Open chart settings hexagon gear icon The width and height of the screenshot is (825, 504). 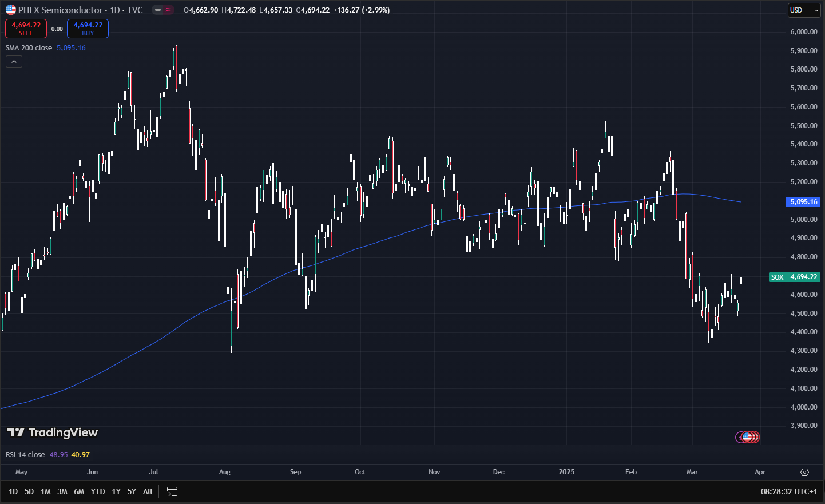804,472
